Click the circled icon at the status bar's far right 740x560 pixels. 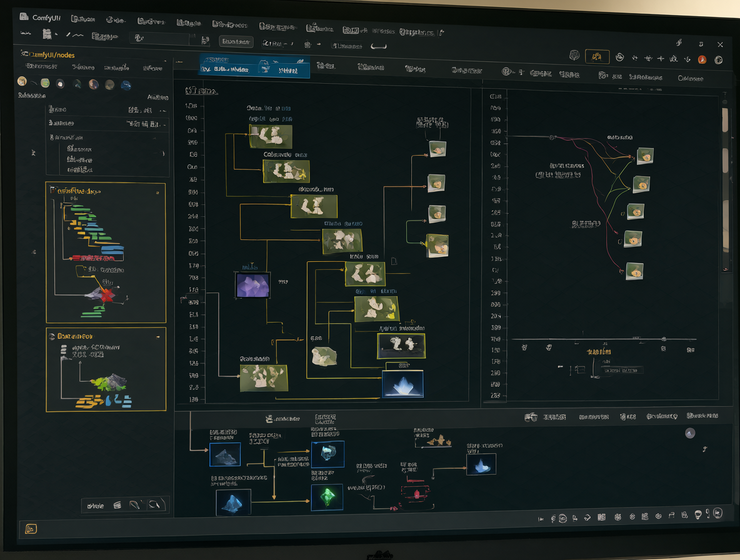[x=718, y=513]
